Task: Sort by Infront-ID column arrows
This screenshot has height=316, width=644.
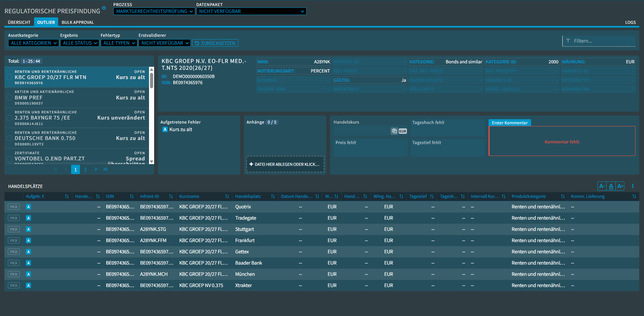Action: [171, 196]
